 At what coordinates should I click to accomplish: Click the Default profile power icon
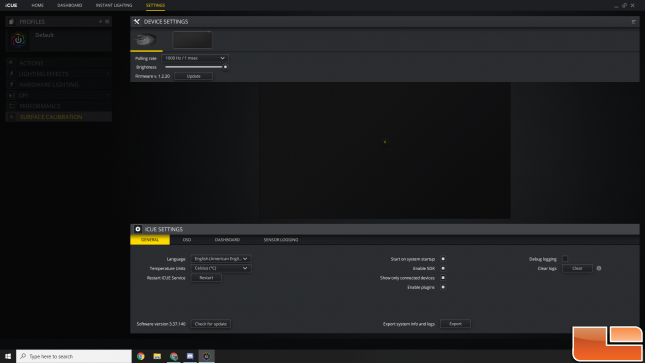tap(18, 40)
